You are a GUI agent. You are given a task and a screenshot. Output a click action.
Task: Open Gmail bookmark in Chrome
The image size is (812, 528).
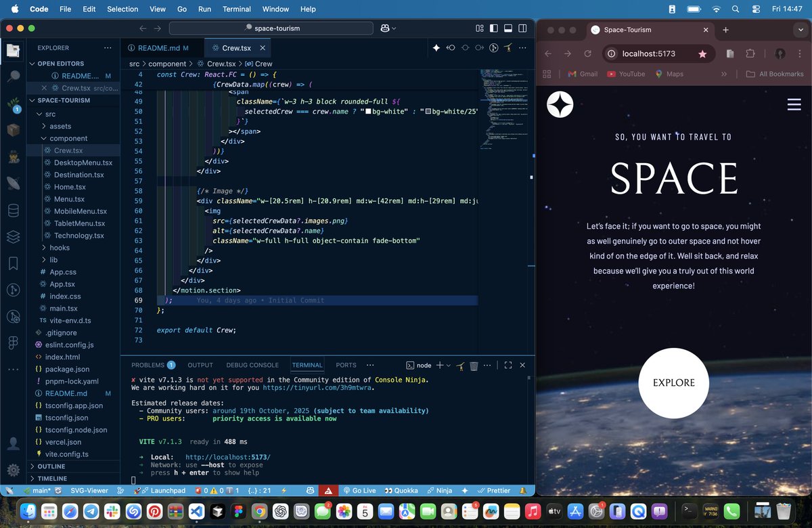pos(582,74)
